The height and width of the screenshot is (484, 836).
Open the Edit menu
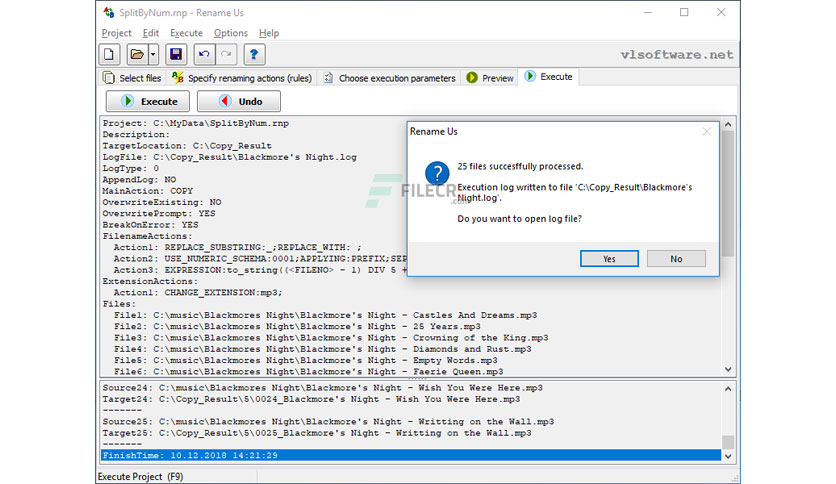click(151, 33)
